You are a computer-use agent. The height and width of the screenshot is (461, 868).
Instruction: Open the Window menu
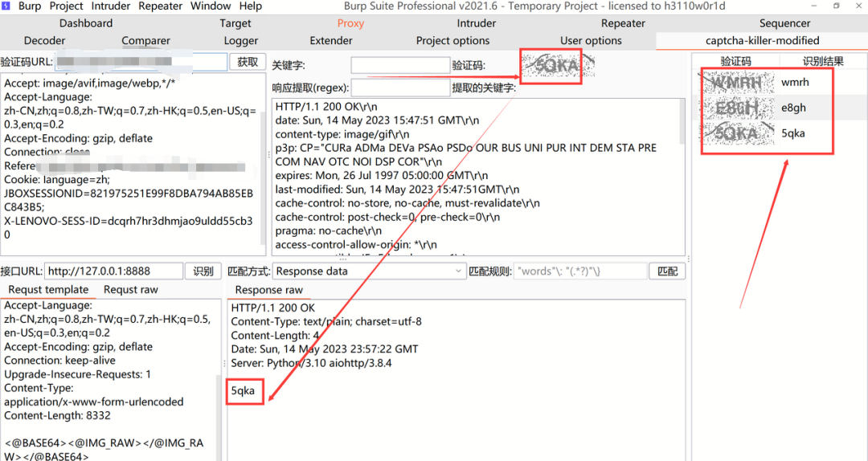click(x=211, y=6)
